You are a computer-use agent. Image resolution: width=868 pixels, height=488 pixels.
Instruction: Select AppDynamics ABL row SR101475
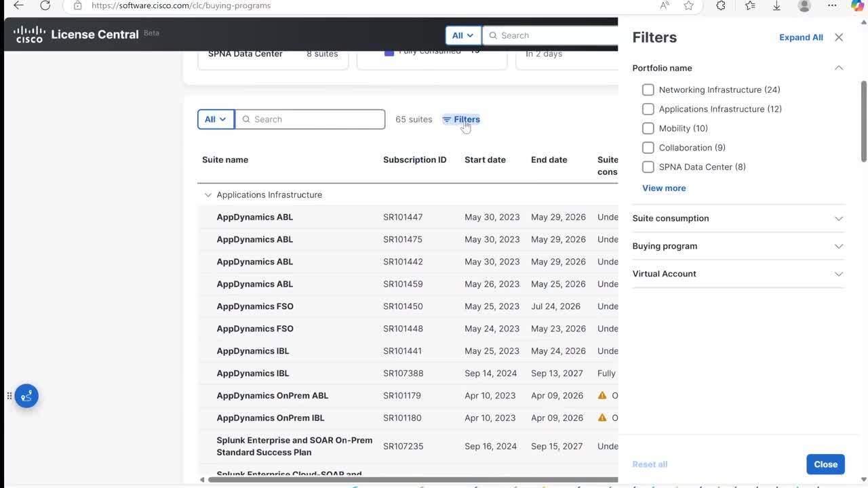[x=408, y=239]
